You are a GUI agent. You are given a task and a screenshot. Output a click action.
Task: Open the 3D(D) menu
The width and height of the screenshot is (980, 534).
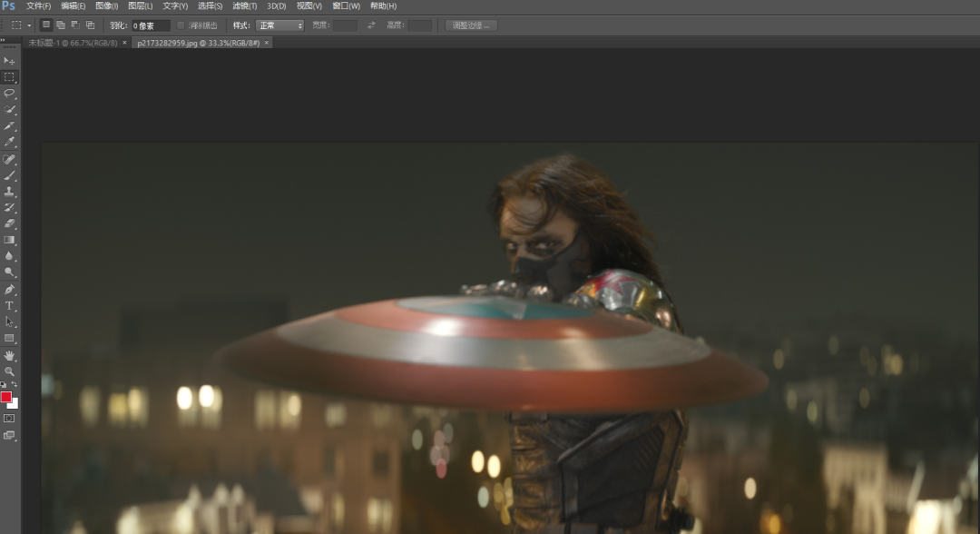277,5
